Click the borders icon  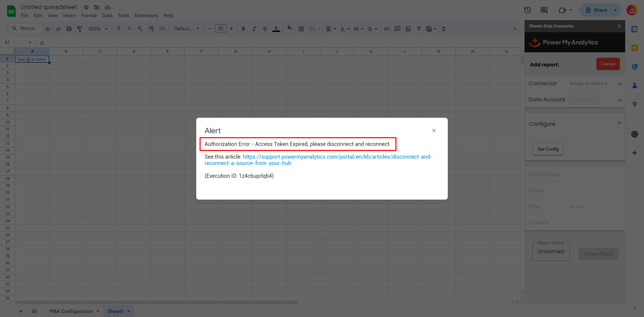[x=301, y=29]
